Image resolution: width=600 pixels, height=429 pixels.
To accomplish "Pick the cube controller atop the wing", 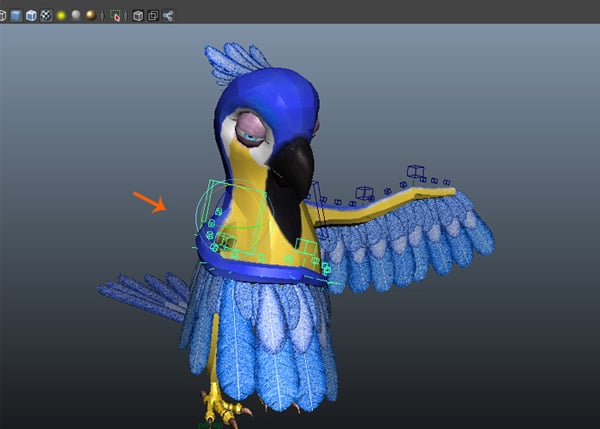I will (x=415, y=171).
